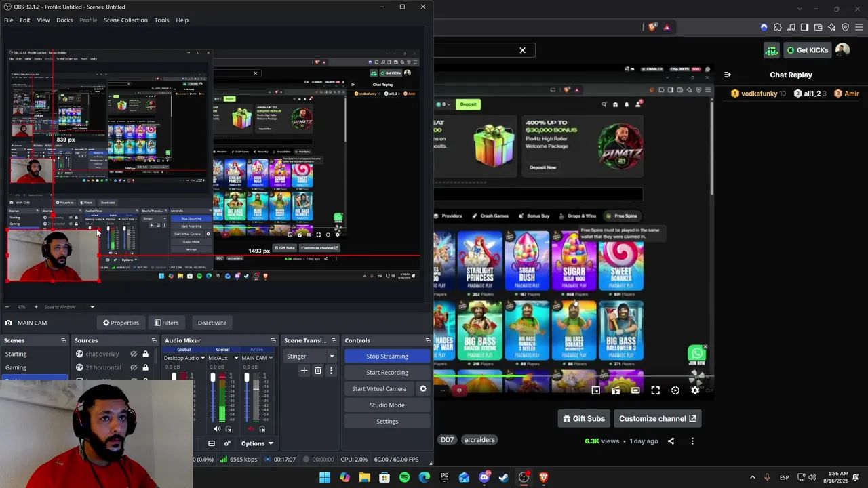Image resolution: width=868 pixels, height=488 pixels.
Task: Open the Docks menu in OBS
Action: coord(64,20)
